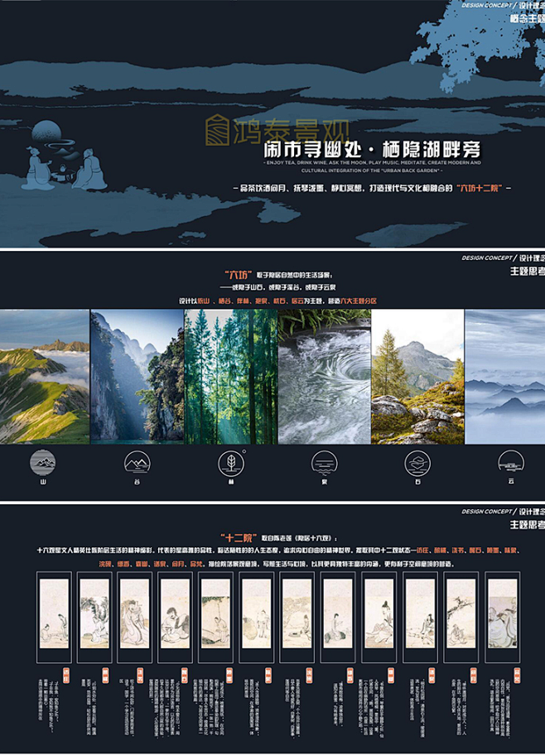Screen dimensions: 545x756
Task: Select the mossy rocks and tree photo
Action: (417, 376)
